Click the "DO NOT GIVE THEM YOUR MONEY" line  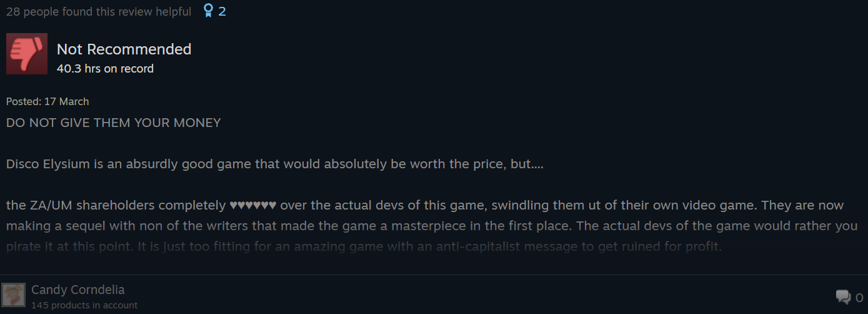114,123
